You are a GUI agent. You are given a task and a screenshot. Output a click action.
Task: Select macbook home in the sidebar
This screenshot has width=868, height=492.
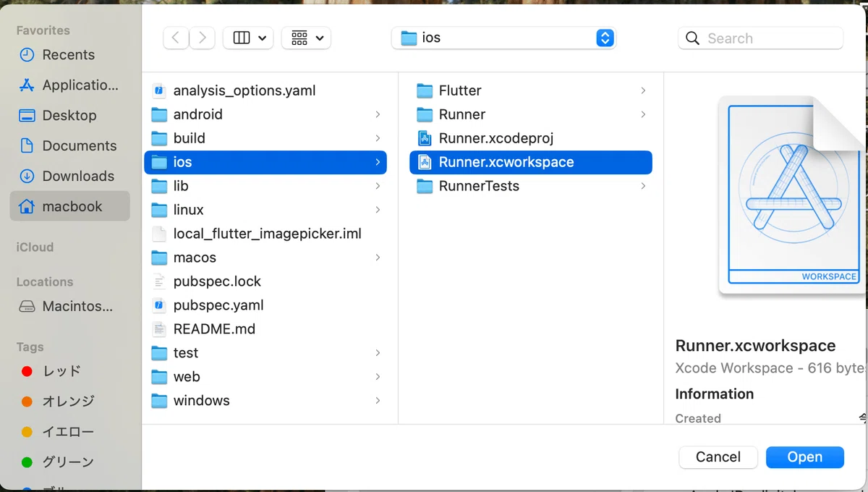pyautogui.click(x=69, y=206)
